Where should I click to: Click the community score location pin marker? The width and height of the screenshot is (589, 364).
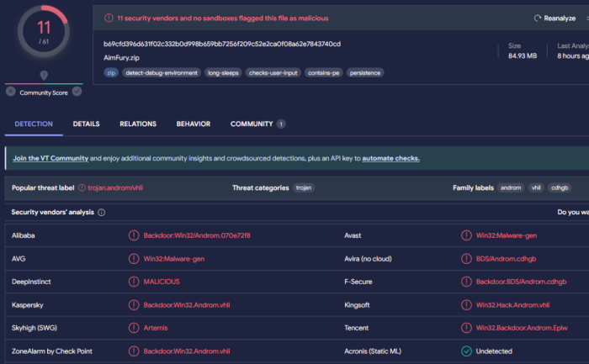click(x=44, y=75)
